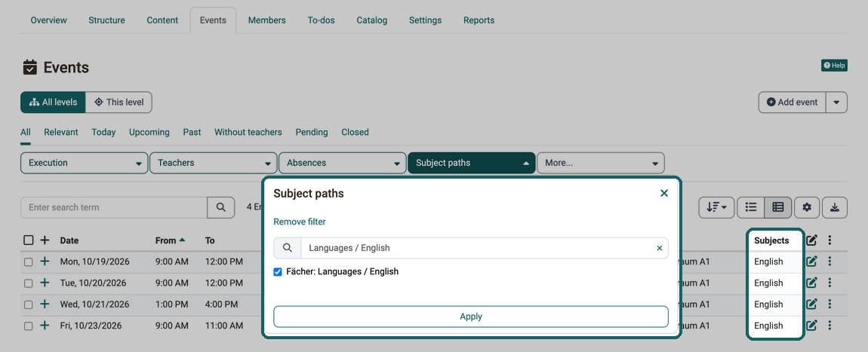
Task: Download the events table
Action: [x=835, y=207]
